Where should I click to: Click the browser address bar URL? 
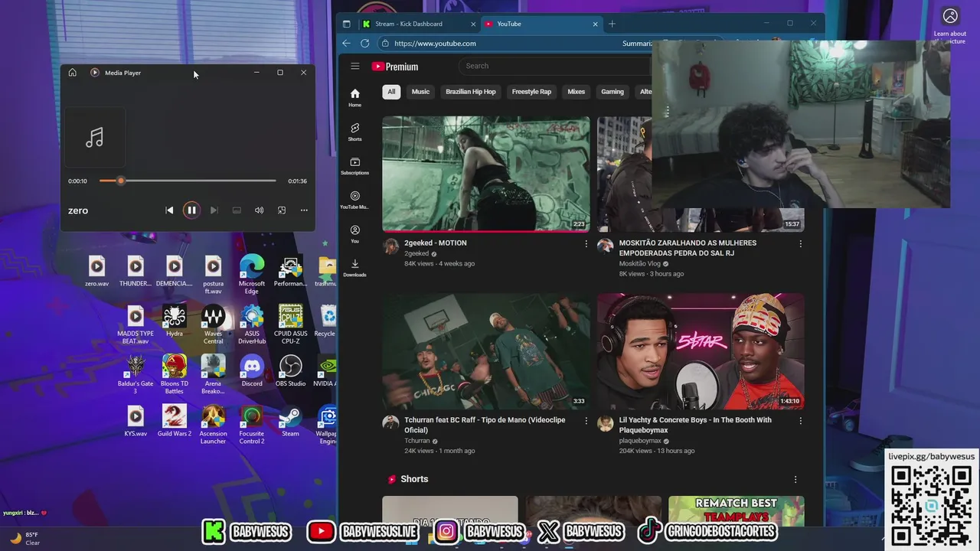435,44
